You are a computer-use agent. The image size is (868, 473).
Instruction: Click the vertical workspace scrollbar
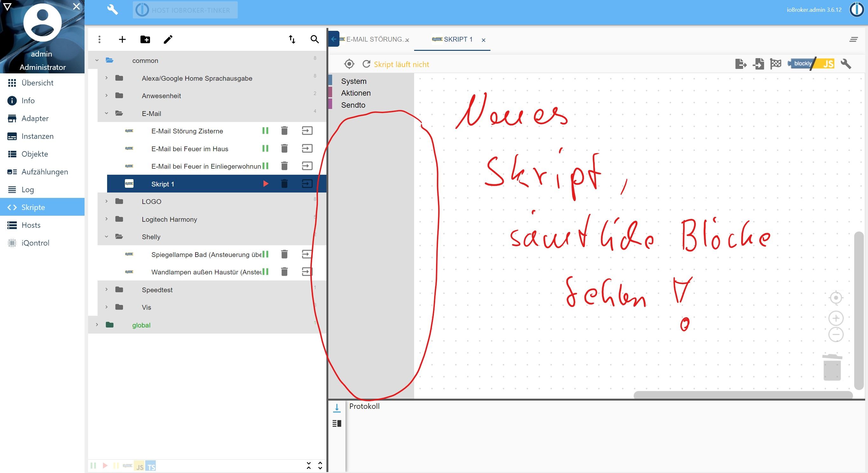[858, 310]
